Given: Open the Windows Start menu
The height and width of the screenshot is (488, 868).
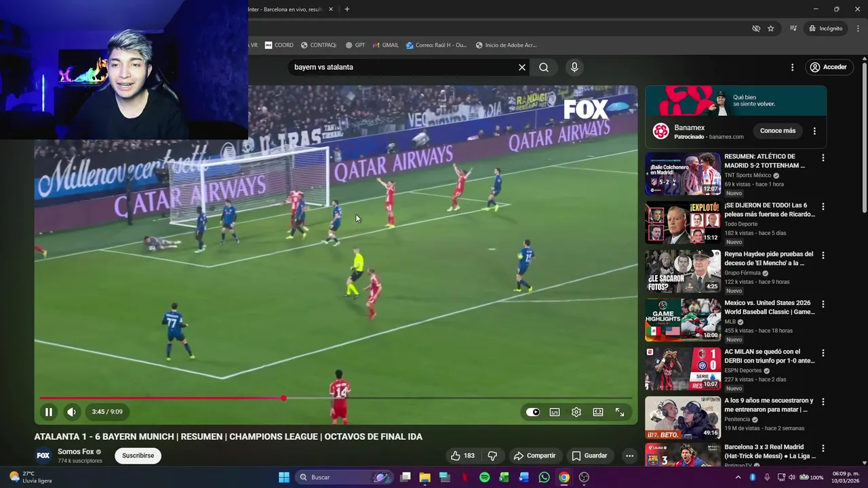Looking at the screenshot, I should click(x=284, y=477).
